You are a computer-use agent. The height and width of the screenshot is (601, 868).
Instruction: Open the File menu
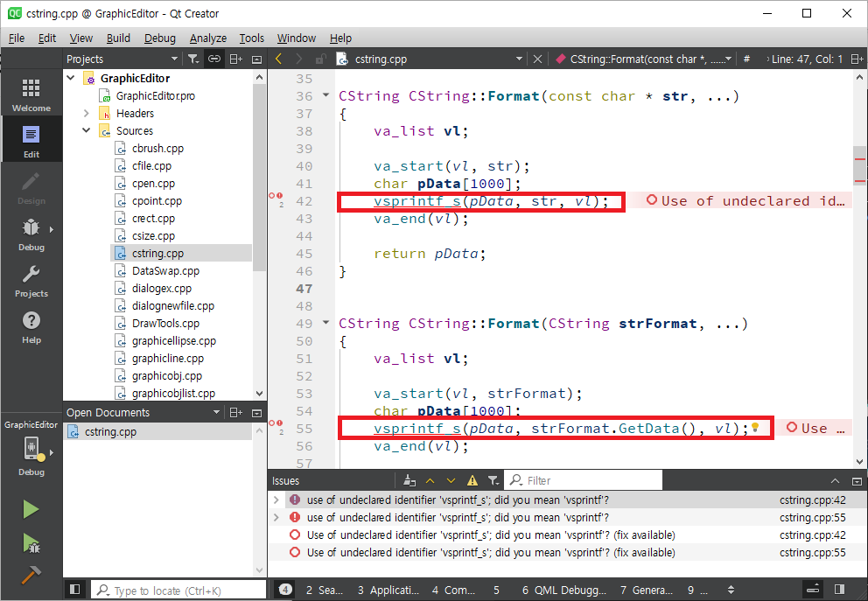[x=17, y=38]
